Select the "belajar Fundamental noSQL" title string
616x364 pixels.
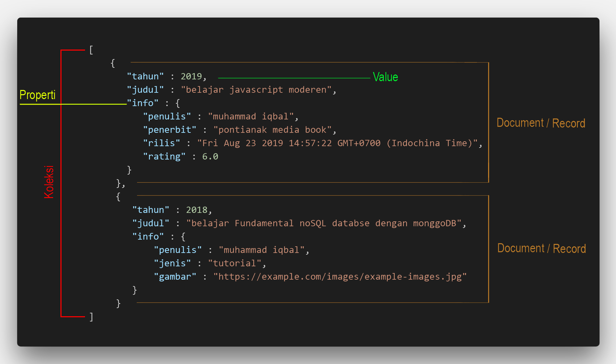click(x=323, y=223)
